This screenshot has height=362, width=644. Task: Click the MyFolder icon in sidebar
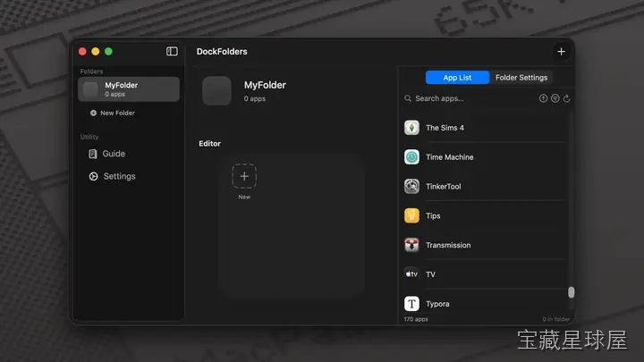coord(90,89)
